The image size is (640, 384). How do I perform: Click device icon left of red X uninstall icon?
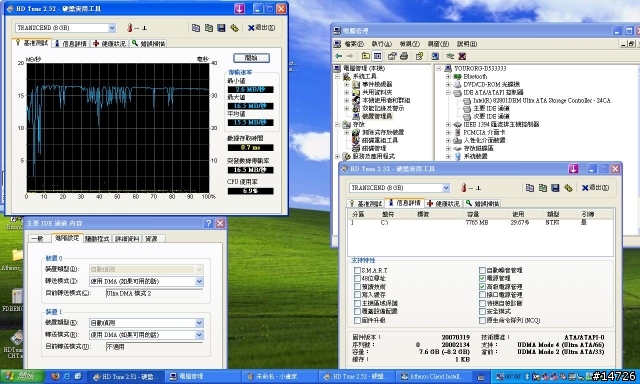(450, 56)
